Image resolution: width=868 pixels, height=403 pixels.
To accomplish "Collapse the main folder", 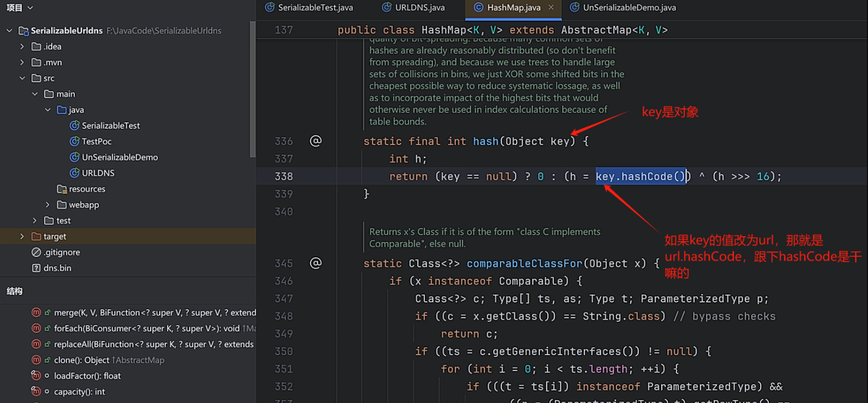I will click(35, 94).
